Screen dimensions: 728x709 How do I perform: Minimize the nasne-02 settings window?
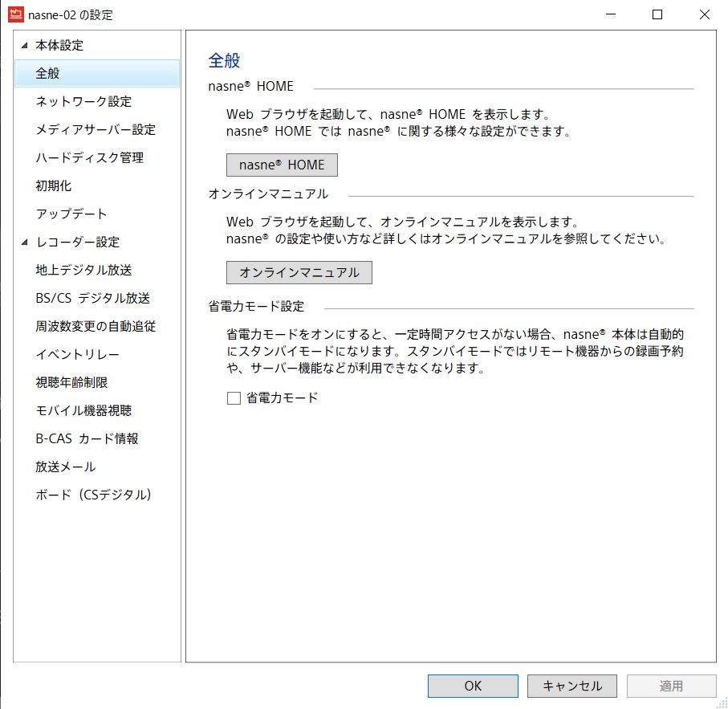coord(611,14)
